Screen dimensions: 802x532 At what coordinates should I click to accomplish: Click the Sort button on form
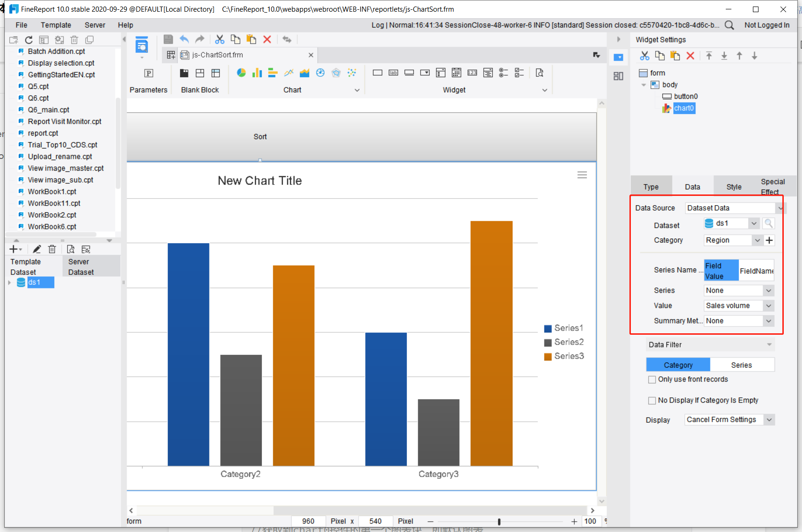260,137
